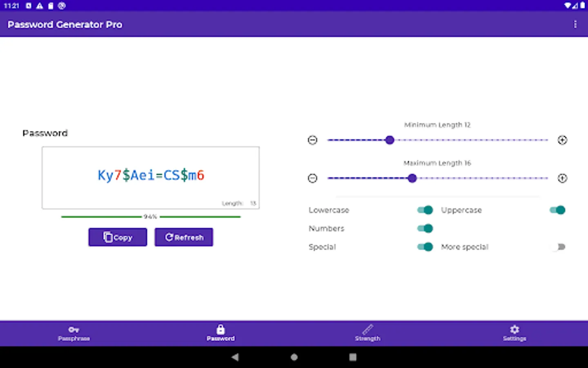Click the Password Generator Pro title

[x=65, y=25]
